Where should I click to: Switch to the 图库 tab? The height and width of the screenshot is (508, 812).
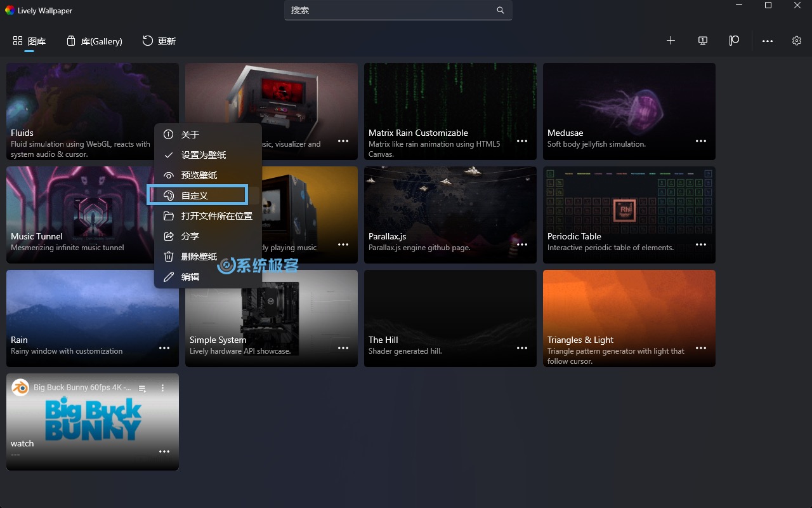pos(29,41)
